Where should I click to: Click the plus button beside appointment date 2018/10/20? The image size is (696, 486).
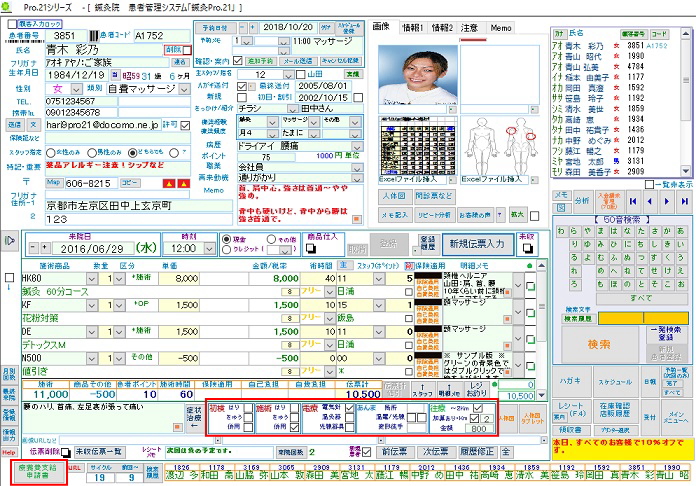(253, 28)
